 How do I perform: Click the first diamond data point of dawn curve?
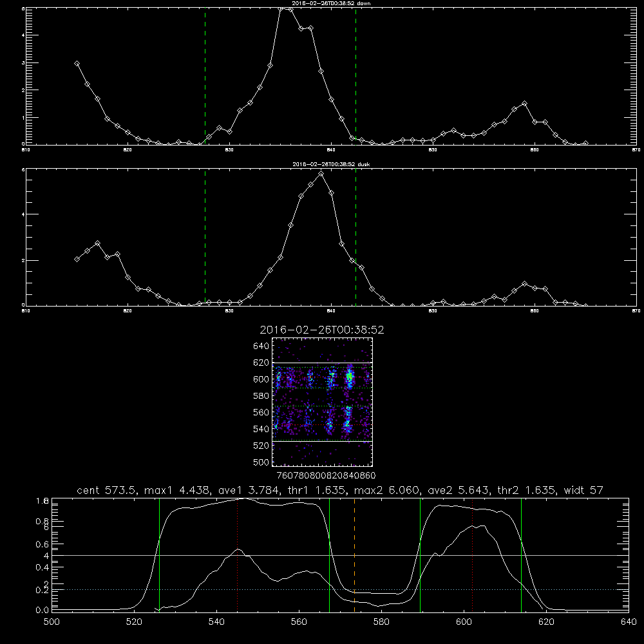coord(77,64)
